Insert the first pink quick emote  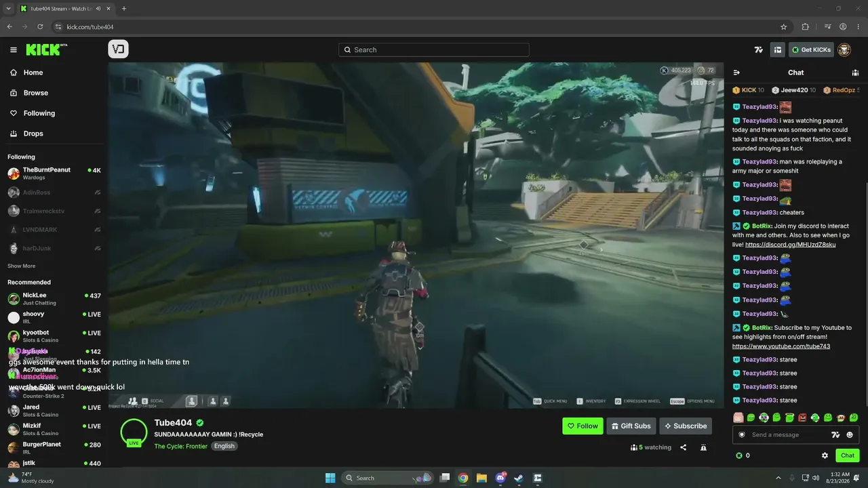pyautogui.click(x=738, y=418)
